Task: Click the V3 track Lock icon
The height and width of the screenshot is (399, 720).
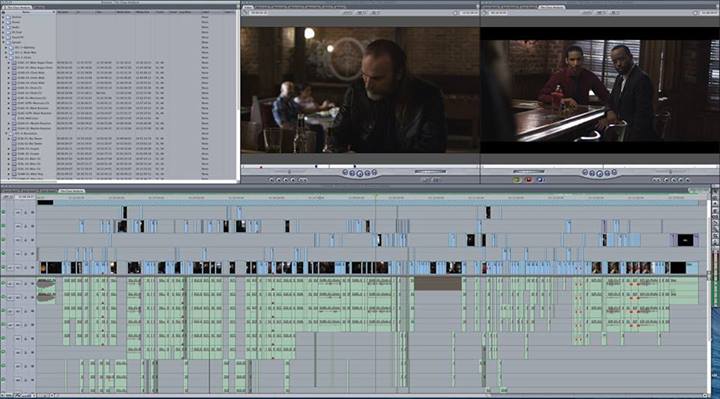Action: (x=26, y=240)
